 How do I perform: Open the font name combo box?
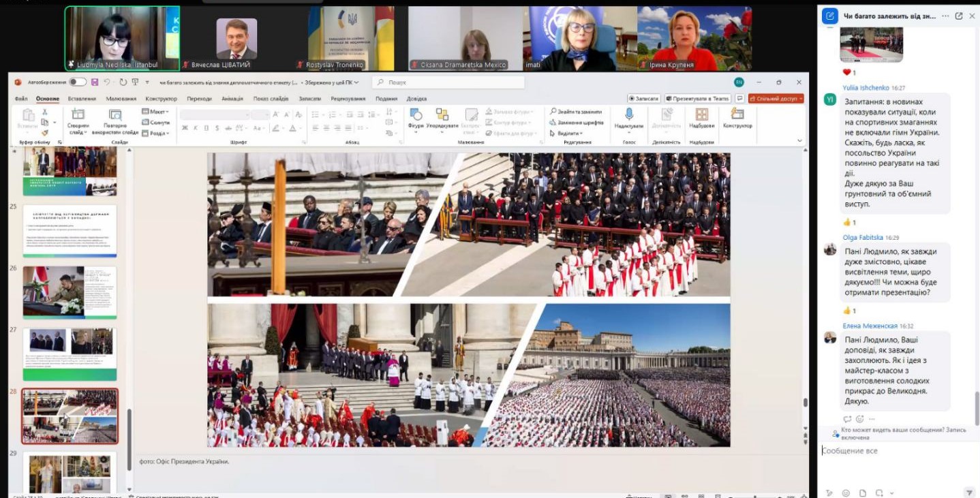pos(215,114)
